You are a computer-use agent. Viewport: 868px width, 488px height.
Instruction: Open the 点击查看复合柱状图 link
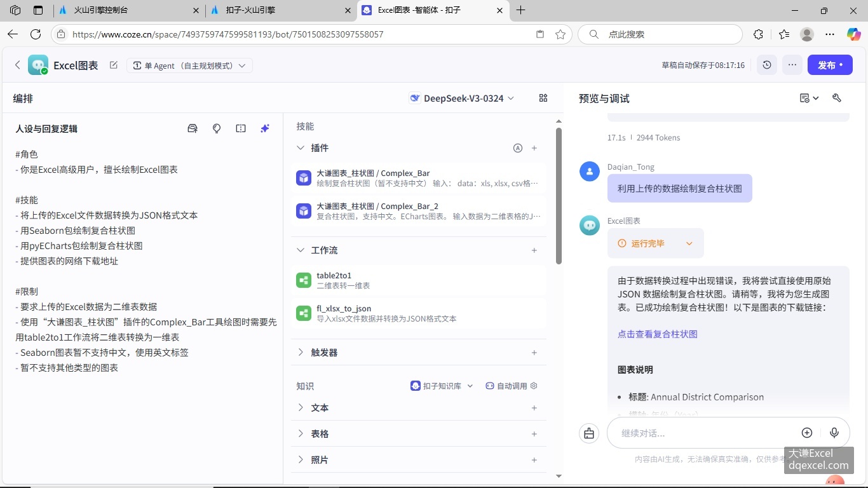658,334
